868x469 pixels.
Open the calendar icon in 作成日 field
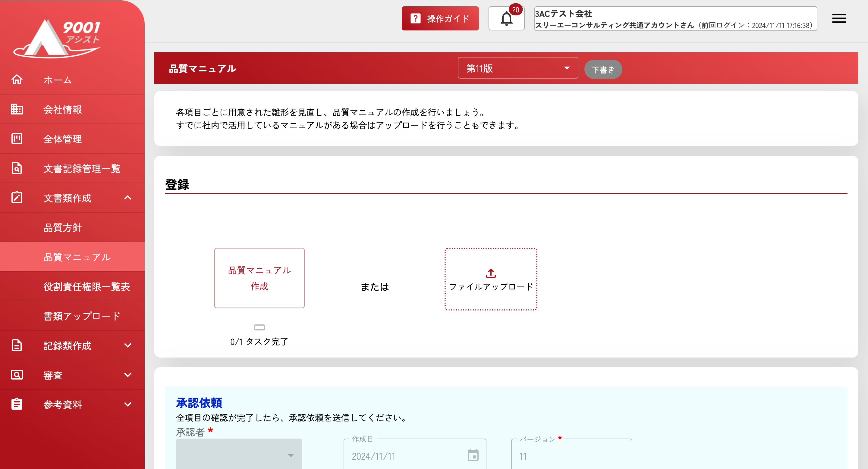pos(473,455)
